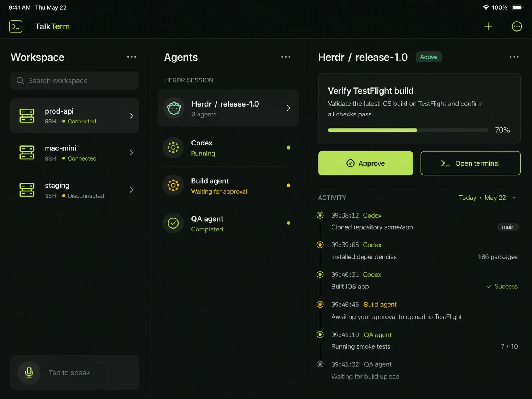The width and height of the screenshot is (532, 399).
Task: Click the Wi-Fi status icon
Action: pyautogui.click(x=486, y=7)
